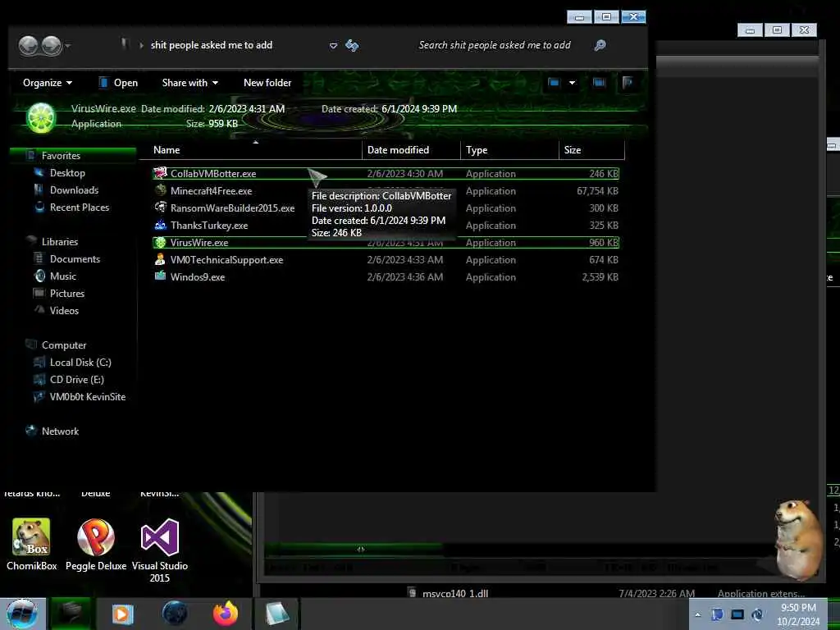Open Downloads in Favorites
Screen dimensions: 840x630
74,190
